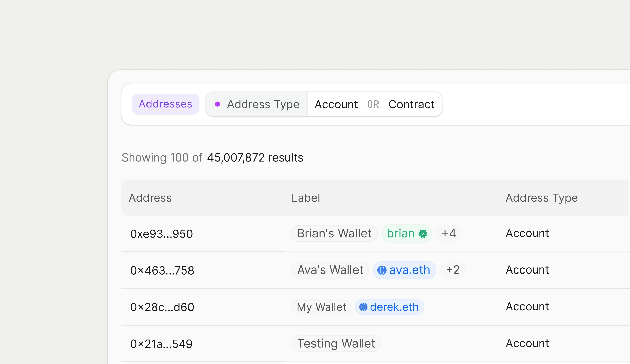Viewport: 630px width, 364px height.
Task: Click the verified badge next to brian
Action: click(423, 233)
